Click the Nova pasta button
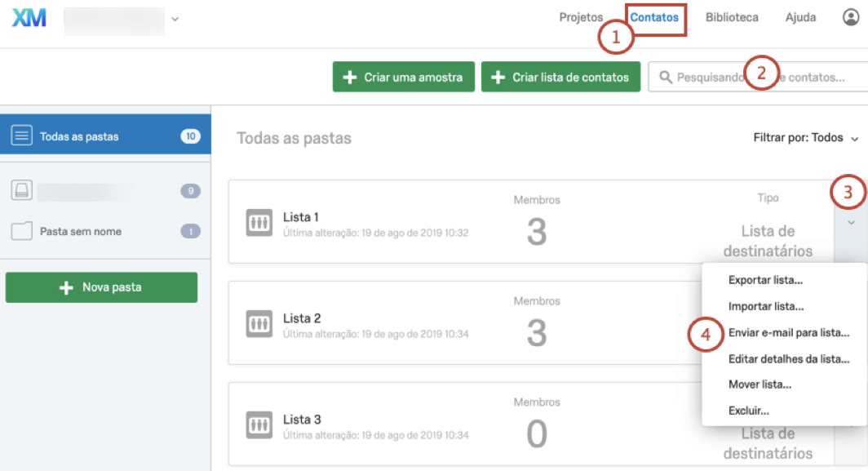The width and height of the screenshot is (868, 471). point(101,287)
